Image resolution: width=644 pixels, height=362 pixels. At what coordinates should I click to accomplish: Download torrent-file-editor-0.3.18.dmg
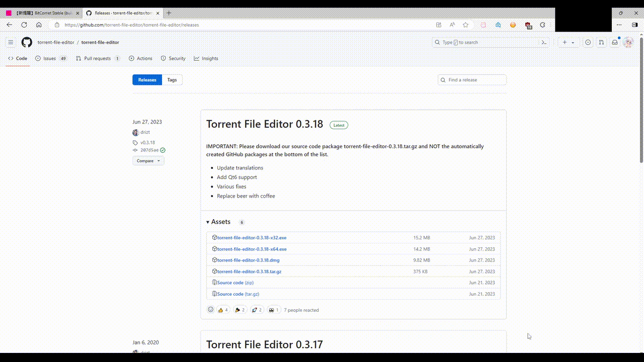click(x=248, y=260)
